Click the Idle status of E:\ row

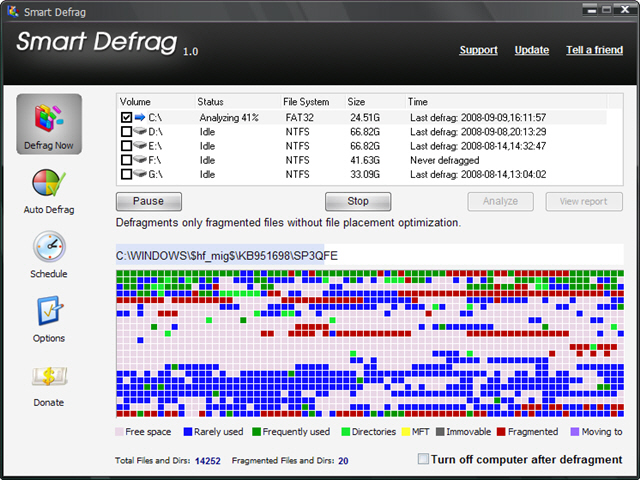coord(207,146)
